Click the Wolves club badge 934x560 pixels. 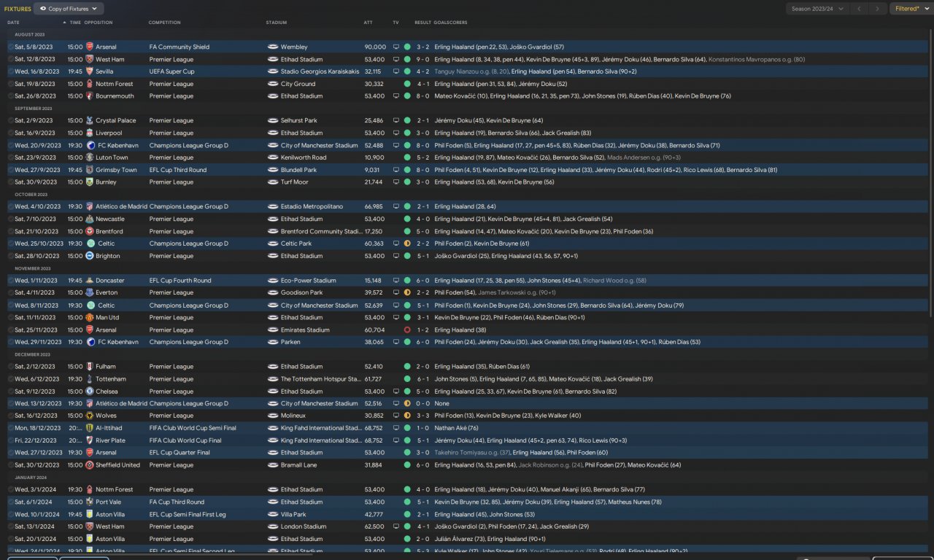coord(90,416)
